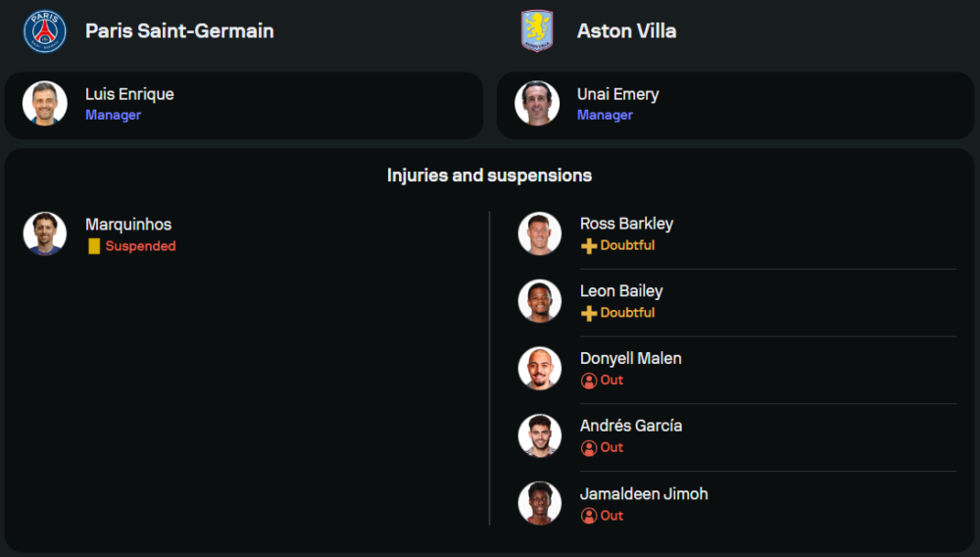This screenshot has height=557, width=980.
Task: Open Luis Enrique's profile photo
Action: pyautogui.click(x=45, y=103)
